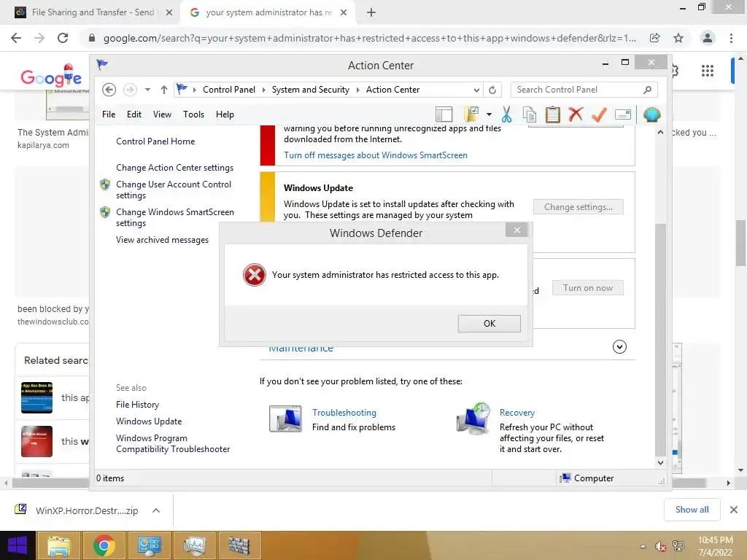The image size is (747, 560).
Task: Click the Cut scissors toolbar icon
Action: [506, 114]
